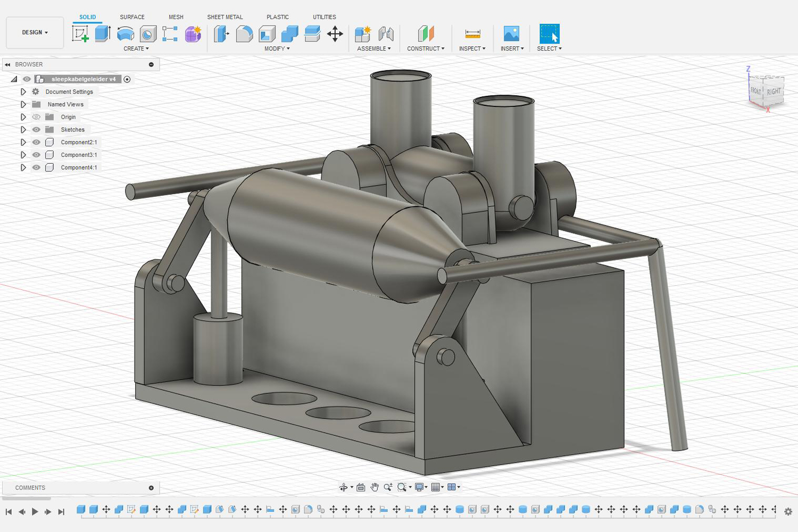The width and height of the screenshot is (798, 532).
Task: Select the Component3:1 label
Action: (x=79, y=155)
